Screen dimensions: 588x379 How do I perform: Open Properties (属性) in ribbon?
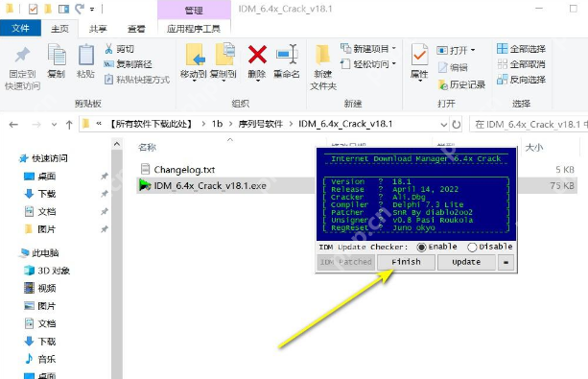[x=419, y=62]
